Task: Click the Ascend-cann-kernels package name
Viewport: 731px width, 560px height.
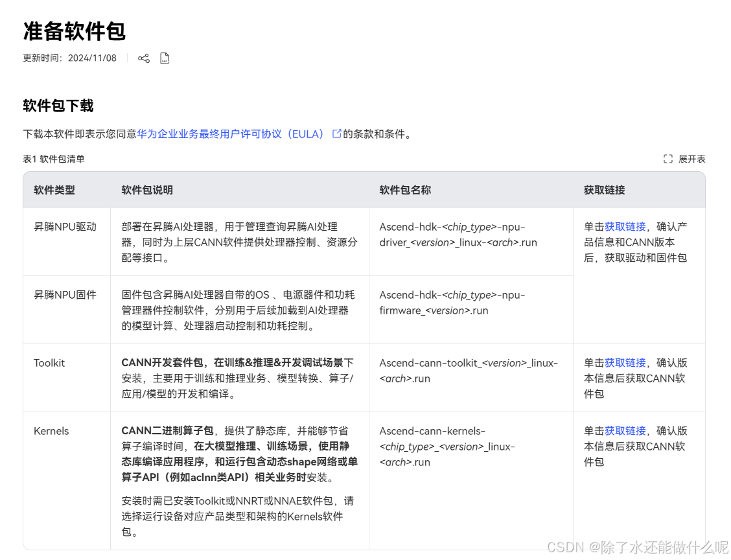Action: (447, 447)
